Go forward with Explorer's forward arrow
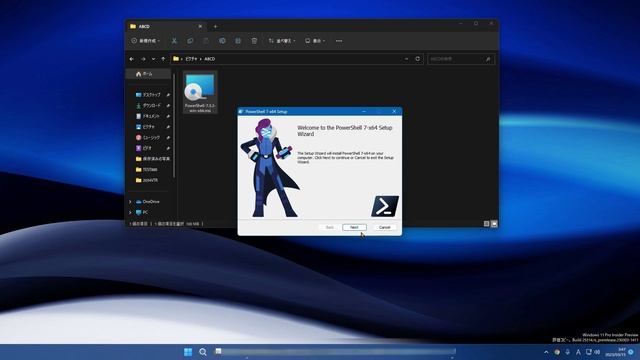The width and height of the screenshot is (640, 360). tap(143, 59)
